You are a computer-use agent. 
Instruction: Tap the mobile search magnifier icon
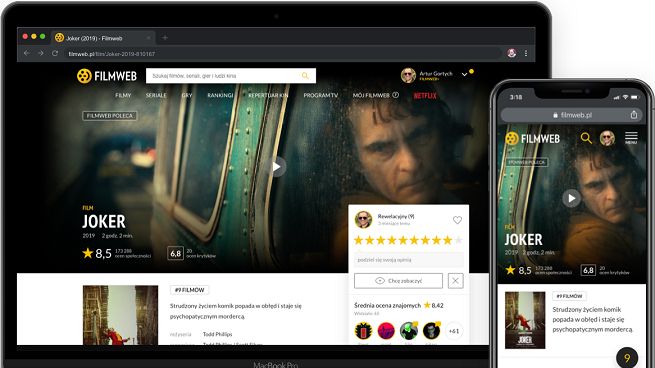tap(586, 138)
